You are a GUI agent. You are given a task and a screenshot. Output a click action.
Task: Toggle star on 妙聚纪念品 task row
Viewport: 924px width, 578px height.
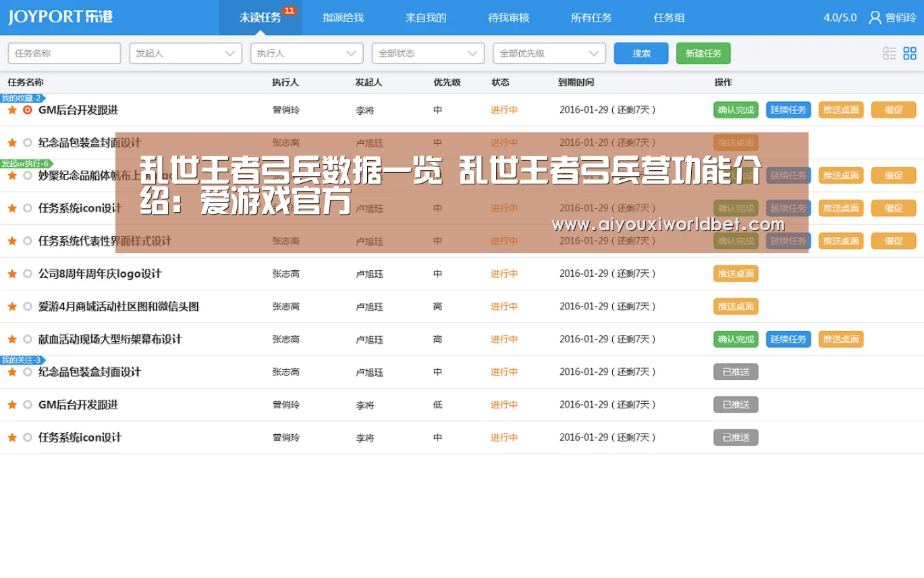[12, 176]
